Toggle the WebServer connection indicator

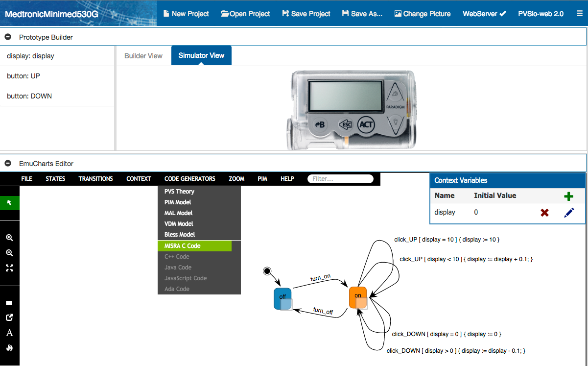(484, 14)
